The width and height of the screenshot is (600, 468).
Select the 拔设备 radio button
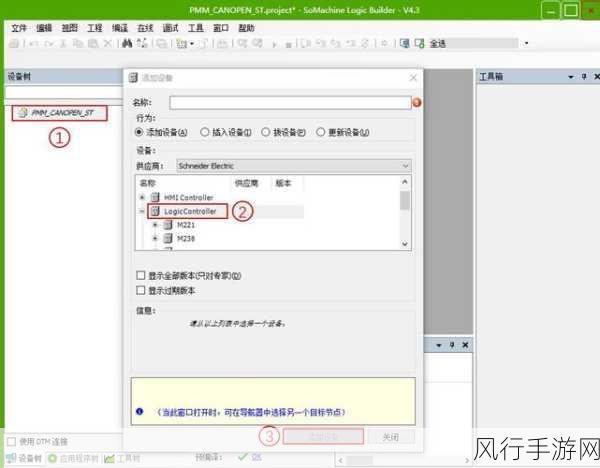[x=266, y=132]
